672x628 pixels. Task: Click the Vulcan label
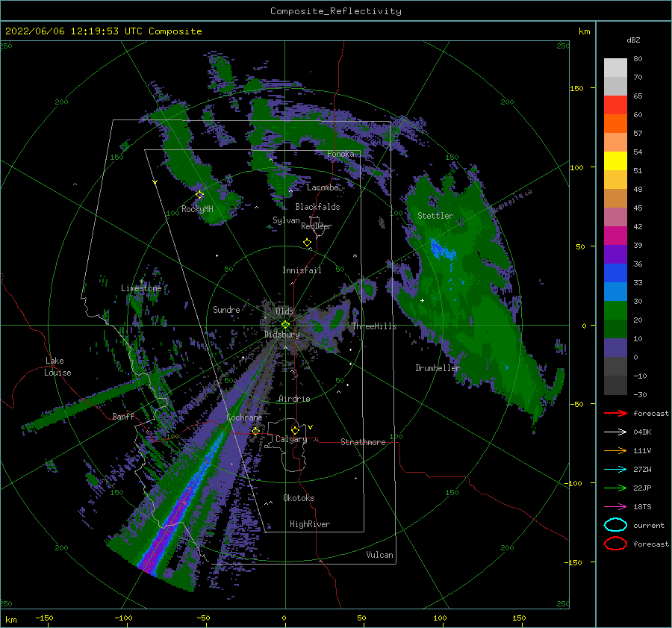pyautogui.click(x=379, y=555)
